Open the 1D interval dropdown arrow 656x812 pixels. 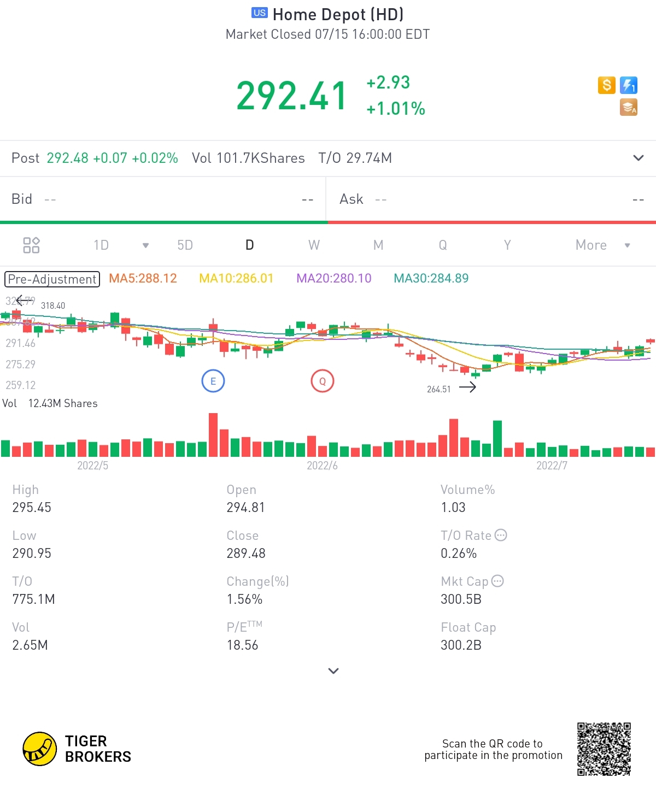coord(145,245)
